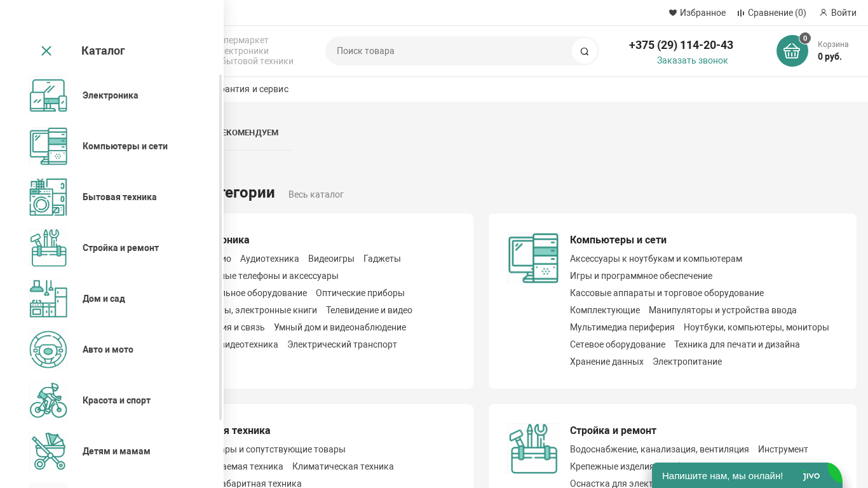Screen dimensions: 868x488
Task: Click the Избранное heart icon
Action: tap(673, 13)
